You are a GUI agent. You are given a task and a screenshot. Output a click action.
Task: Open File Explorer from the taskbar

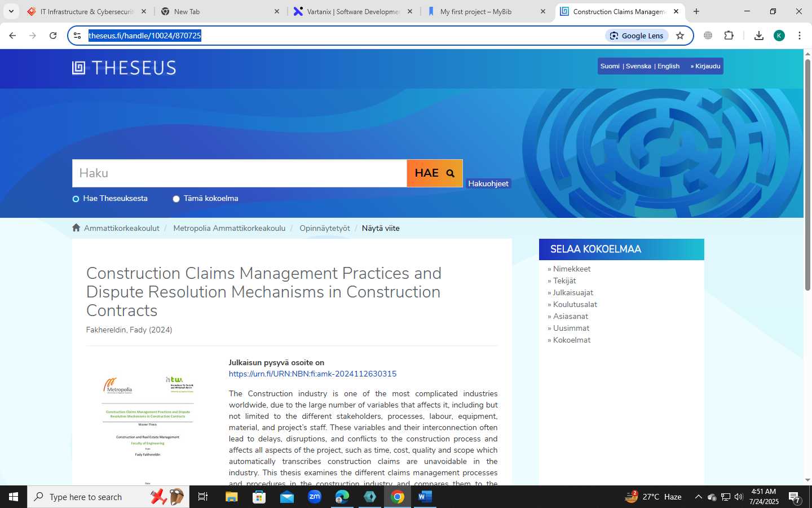(x=231, y=497)
